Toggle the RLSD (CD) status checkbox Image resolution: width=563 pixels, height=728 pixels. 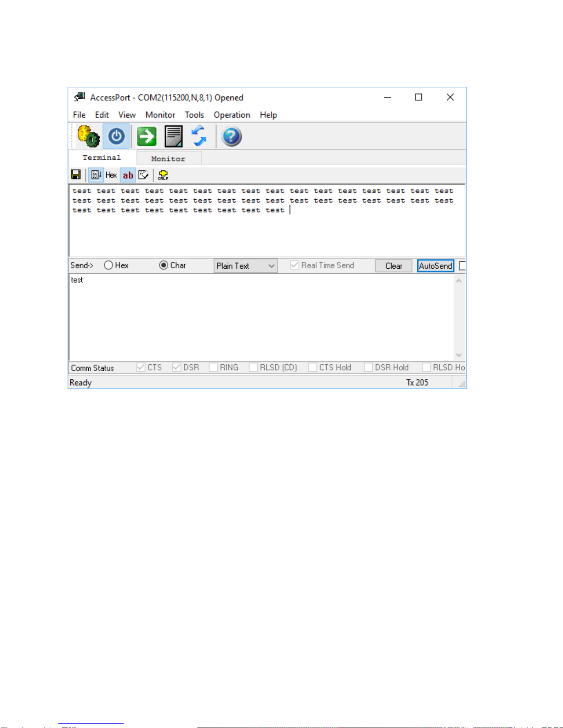[253, 367]
